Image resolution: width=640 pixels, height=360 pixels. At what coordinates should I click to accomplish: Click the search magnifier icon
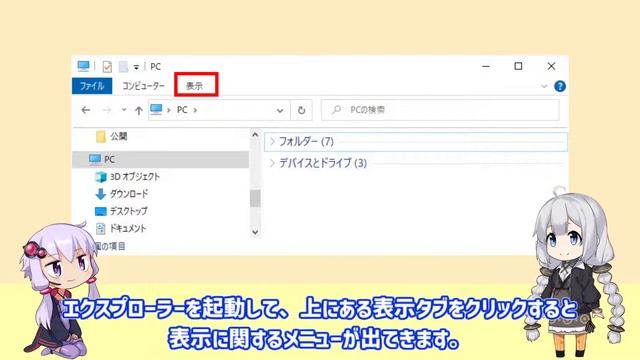[x=336, y=110]
